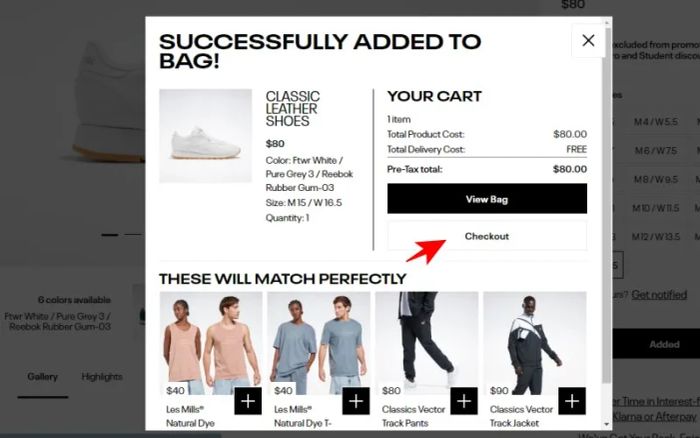Open the Classic Leather Shoes product thumbnail
This screenshot has height=438, width=700.
pyautogui.click(x=205, y=136)
